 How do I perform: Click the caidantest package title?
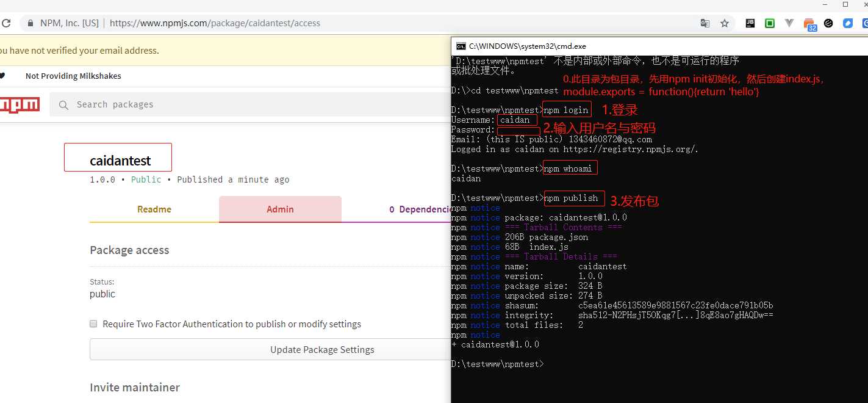tap(120, 161)
